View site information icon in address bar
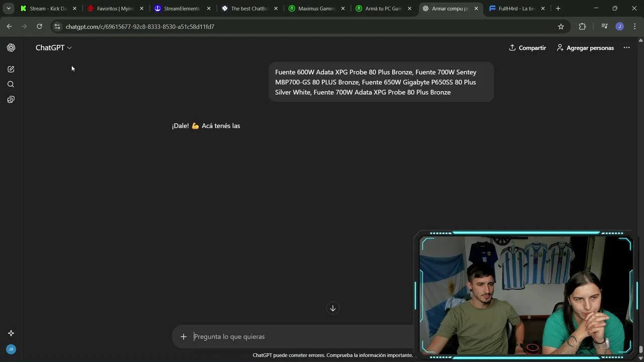Image resolution: width=644 pixels, height=362 pixels. point(57,27)
